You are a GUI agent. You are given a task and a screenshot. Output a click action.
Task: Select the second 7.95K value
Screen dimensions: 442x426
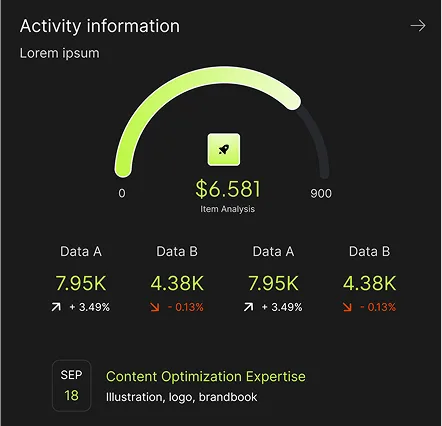click(x=273, y=283)
